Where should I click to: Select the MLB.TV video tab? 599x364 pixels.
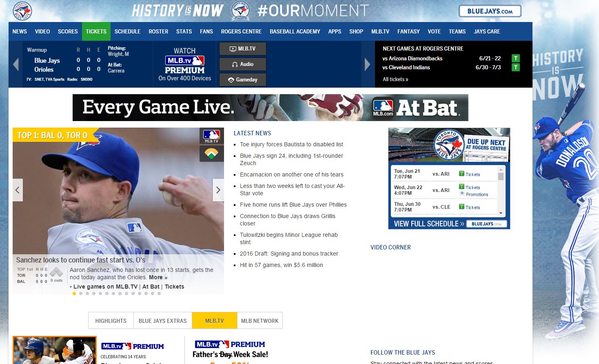tap(215, 321)
